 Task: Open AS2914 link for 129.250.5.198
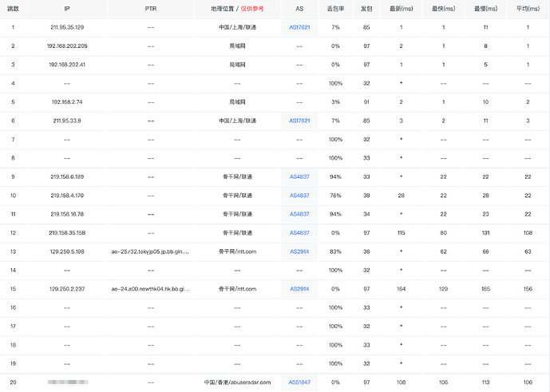pyautogui.click(x=299, y=251)
